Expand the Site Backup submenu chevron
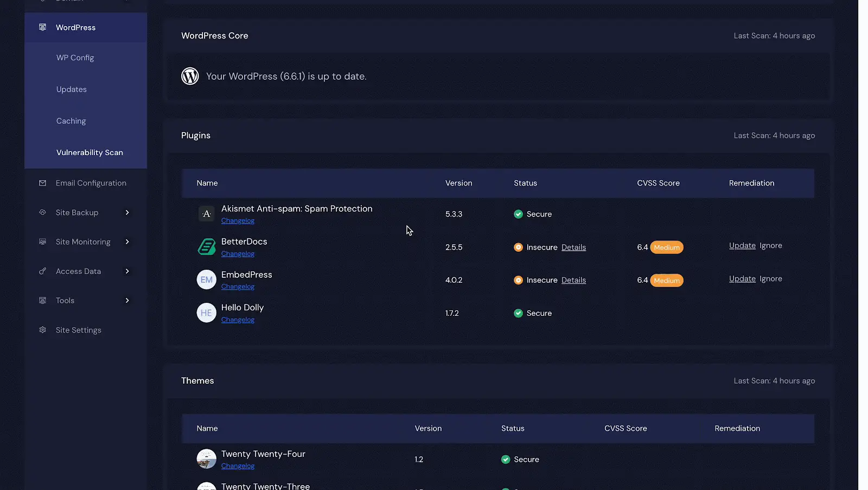Screen dimensions: 868x490 click(x=127, y=212)
